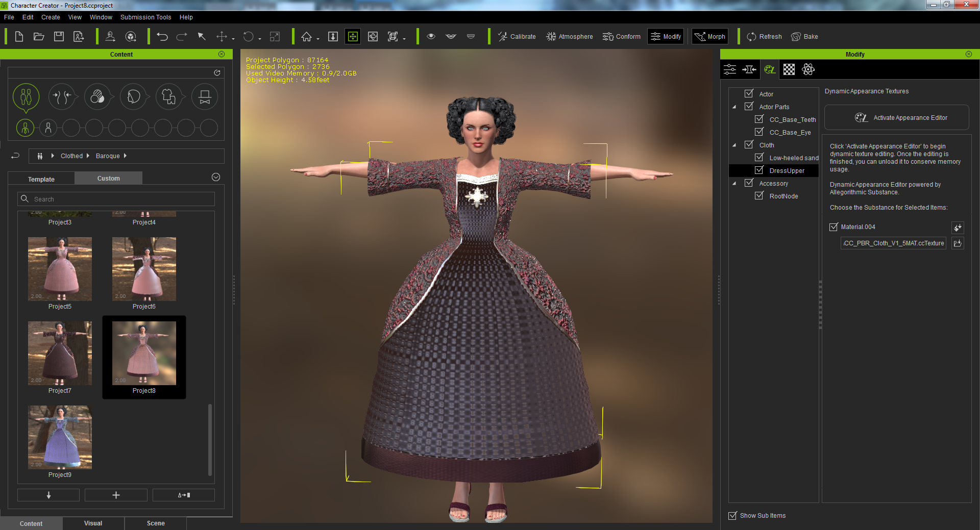
Task: Collapse the Actor Parts tree node
Action: [x=734, y=107]
